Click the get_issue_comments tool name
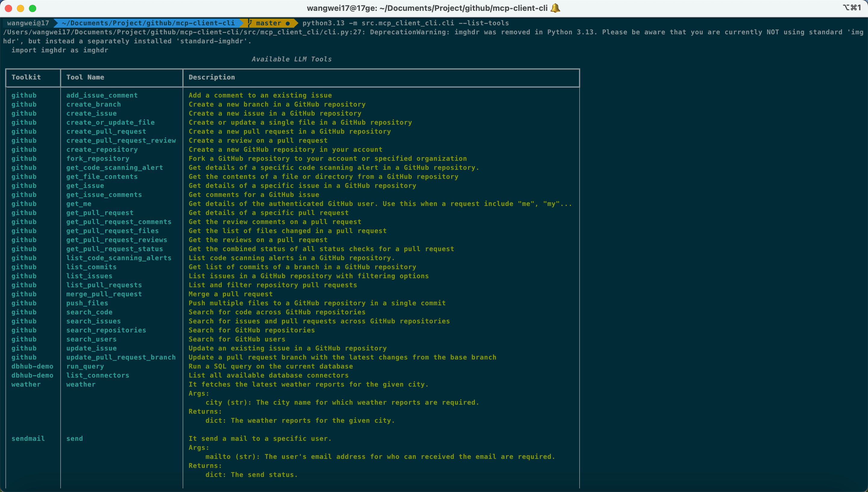The image size is (868, 492). 104,195
